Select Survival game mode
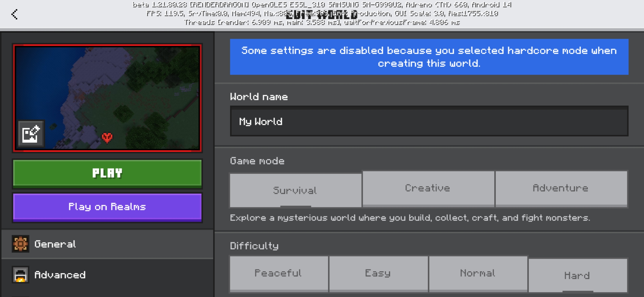 [x=295, y=190]
